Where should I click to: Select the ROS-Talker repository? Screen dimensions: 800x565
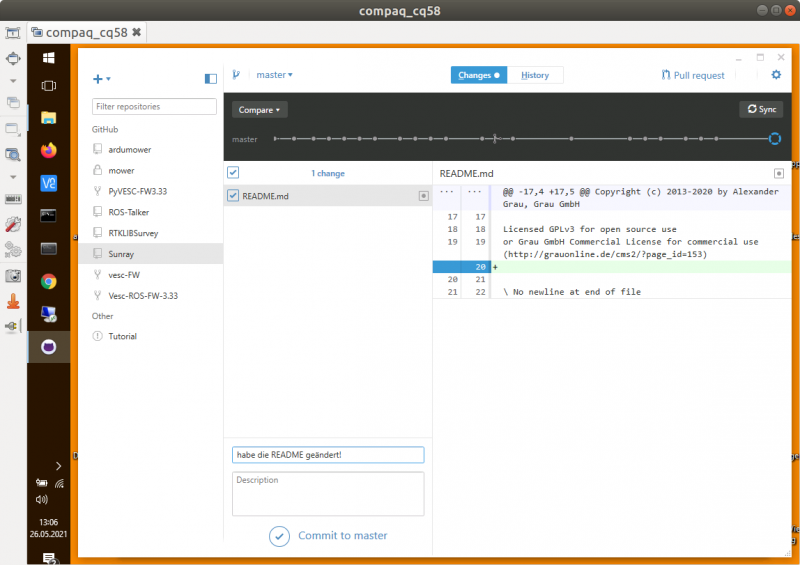pyautogui.click(x=151, y=212)
